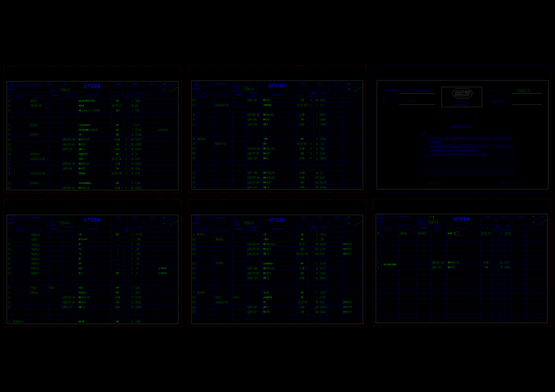Select the M30x80 bolt entry
Screen dimensions: 555x392
(x=269, y=178)
